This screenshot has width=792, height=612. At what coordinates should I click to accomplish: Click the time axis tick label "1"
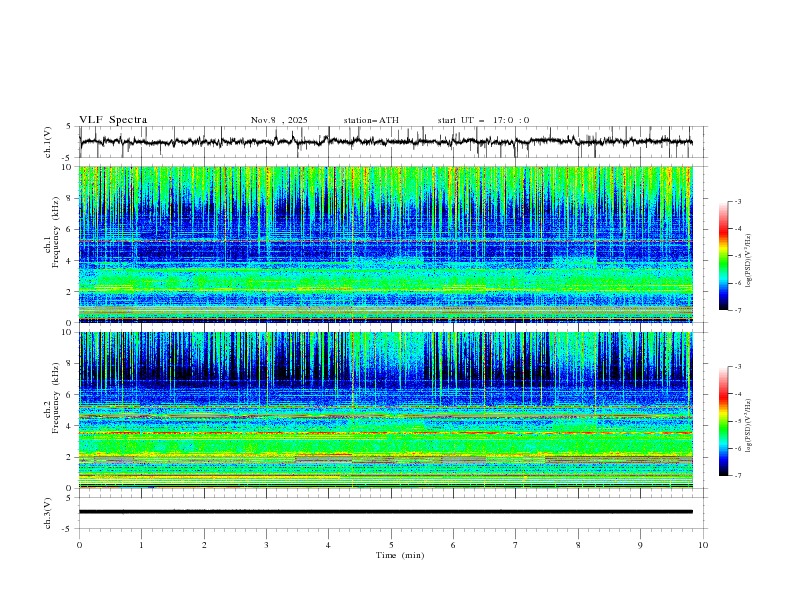[x=141, y=545]
